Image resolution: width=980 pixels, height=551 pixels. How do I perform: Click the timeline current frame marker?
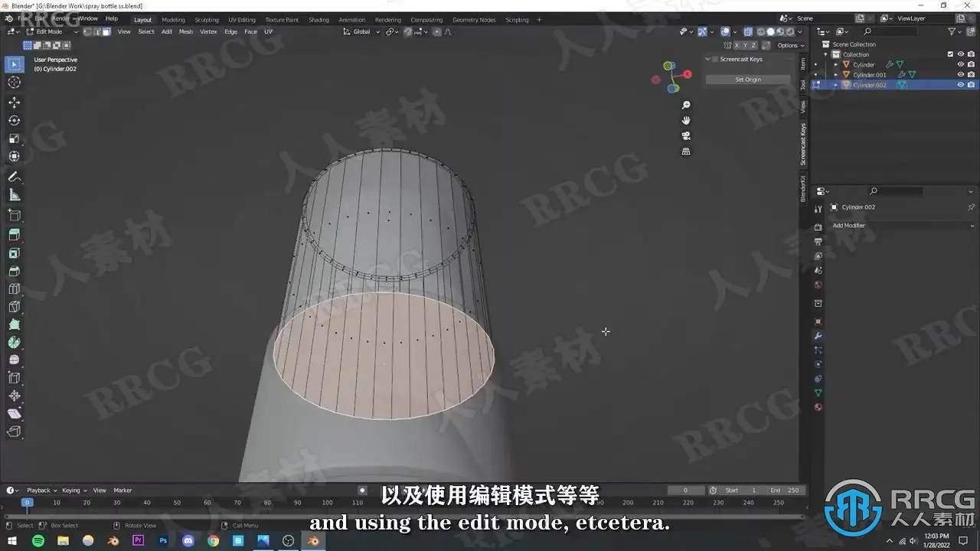[27, 503]
